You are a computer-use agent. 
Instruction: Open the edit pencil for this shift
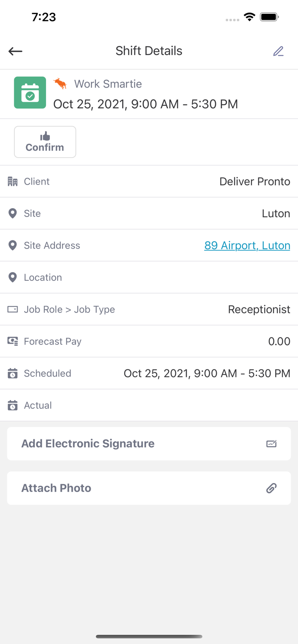[279, 51]
